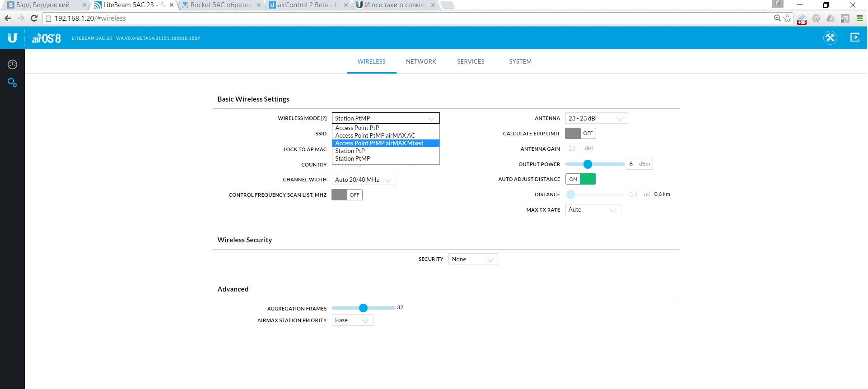The width and height of the screenshot is (868, 389).
Task: Open Antenna dropdown 23 - 23 dBi
Action: click(597, 118)
